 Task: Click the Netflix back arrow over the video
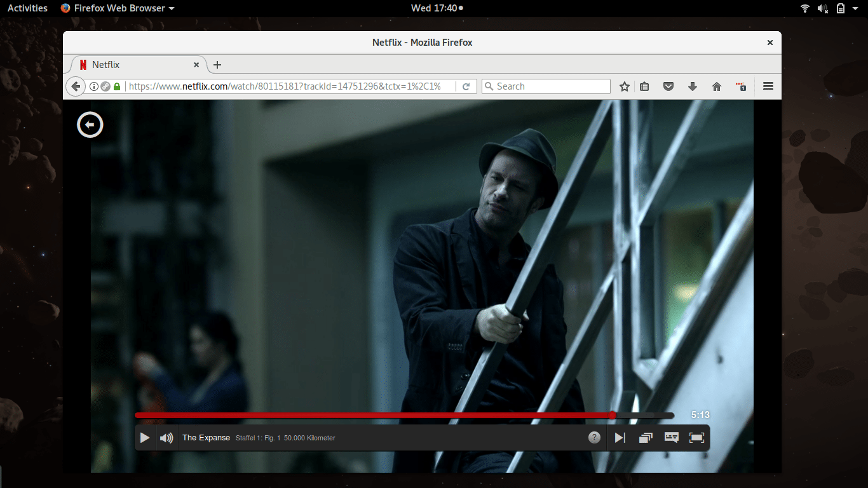coord(90,125)
